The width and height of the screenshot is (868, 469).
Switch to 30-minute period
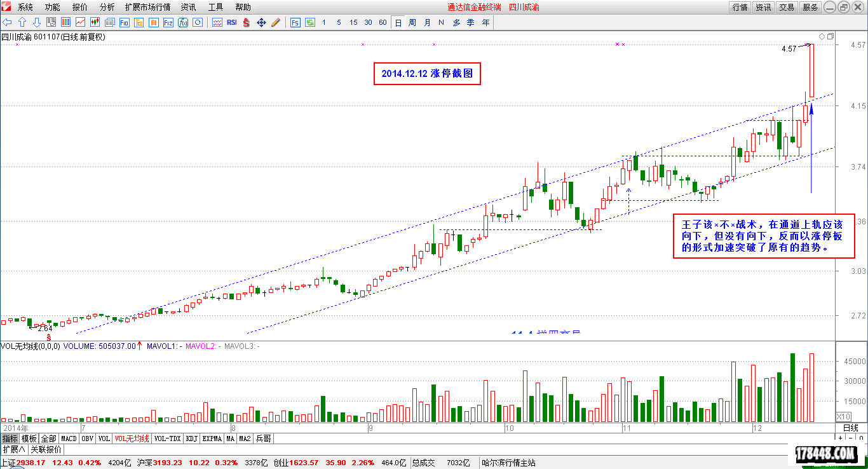[x=368, y=22]
